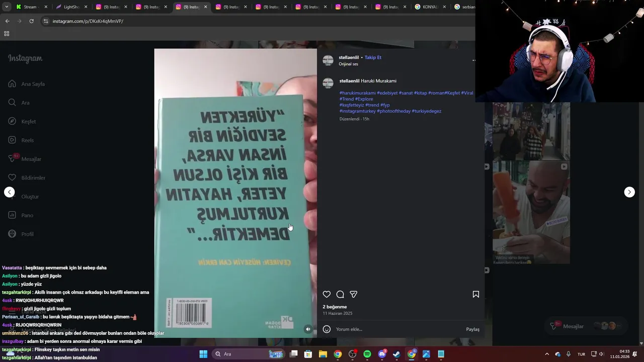Image resolution: width=644 pixels, height=362 pixels.
Task: Switch to the LightShot tab
Action: click(x=71, y=7)
